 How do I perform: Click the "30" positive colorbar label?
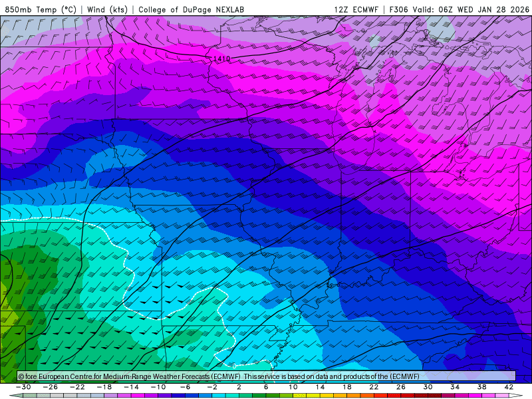428,387
